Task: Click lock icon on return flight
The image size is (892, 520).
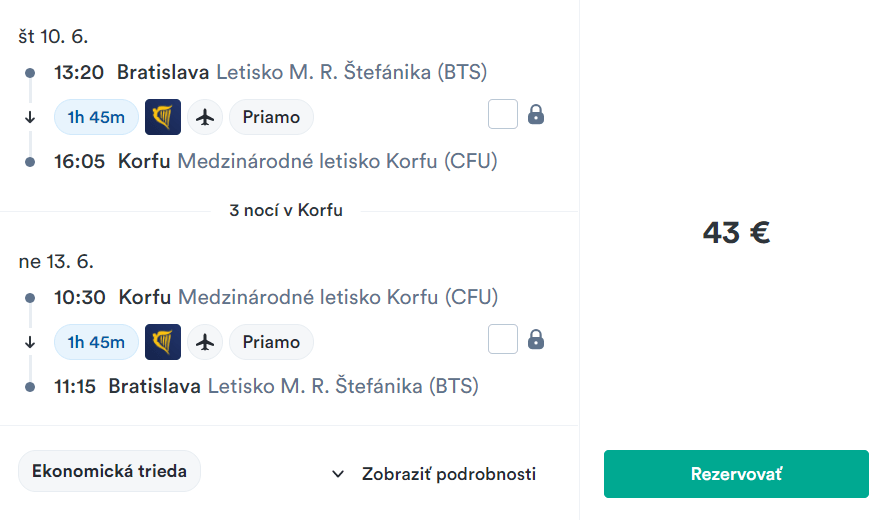Action: coord(536,340)
